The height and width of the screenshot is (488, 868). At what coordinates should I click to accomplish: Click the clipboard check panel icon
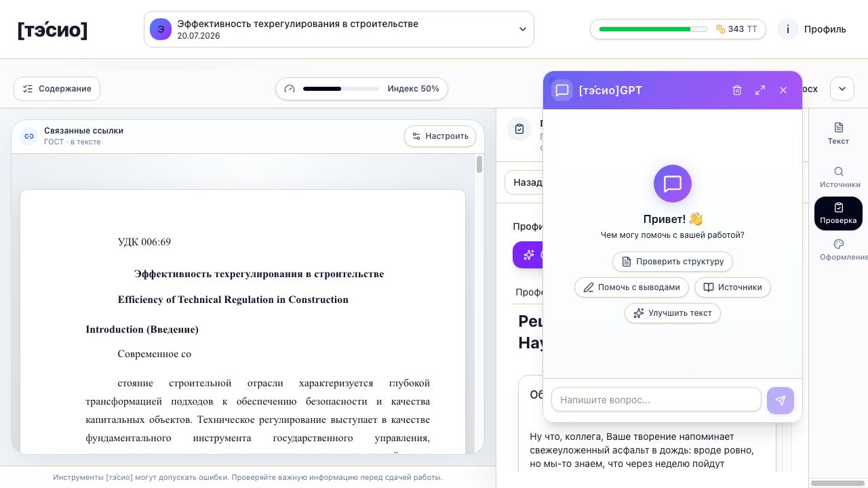519,129
